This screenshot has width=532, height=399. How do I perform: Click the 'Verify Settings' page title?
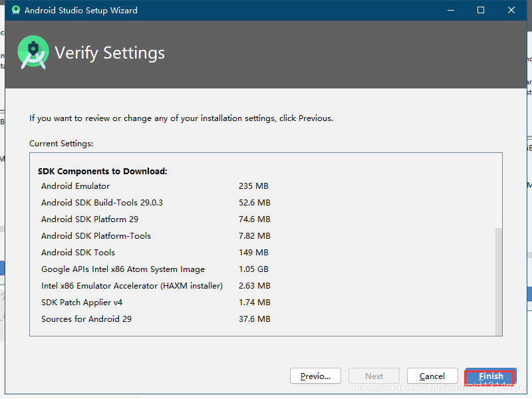[x=110, y=53]
